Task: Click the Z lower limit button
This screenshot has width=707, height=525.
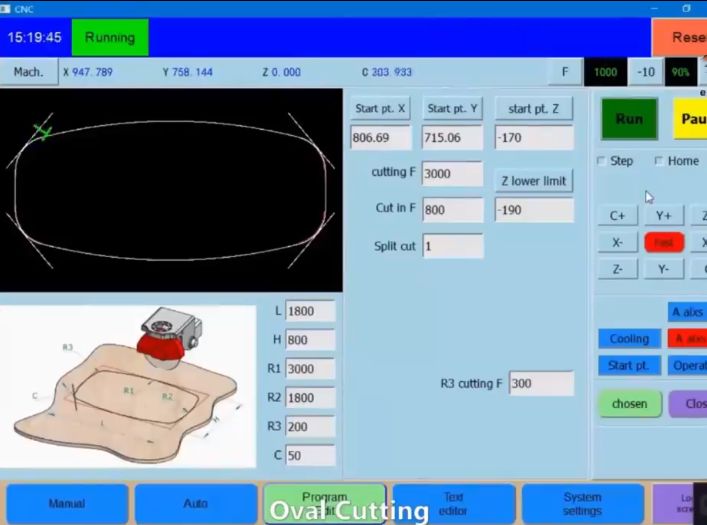Action: click(x=533, y=181)
